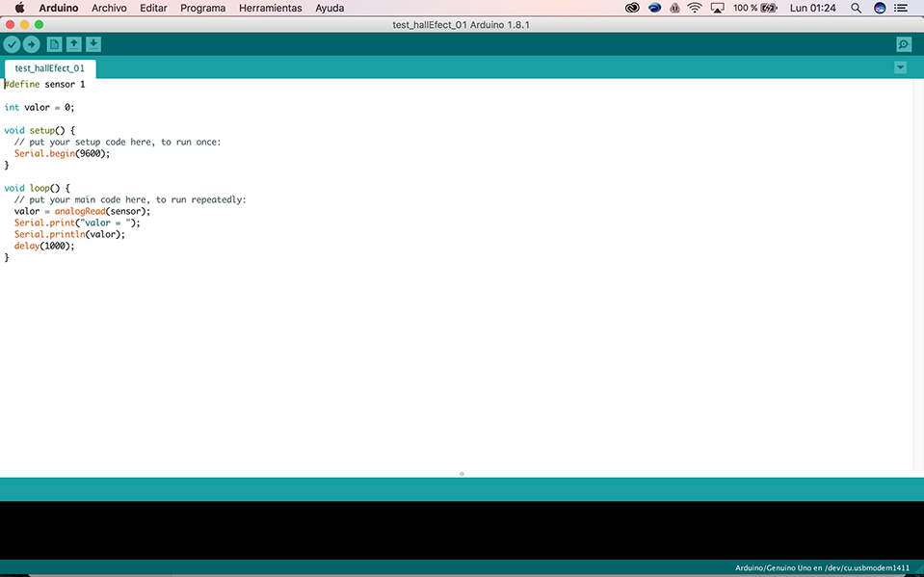Save the sketch with the down-arrow icon
This screenshot has width=924, height=577.
click(93, 44)
